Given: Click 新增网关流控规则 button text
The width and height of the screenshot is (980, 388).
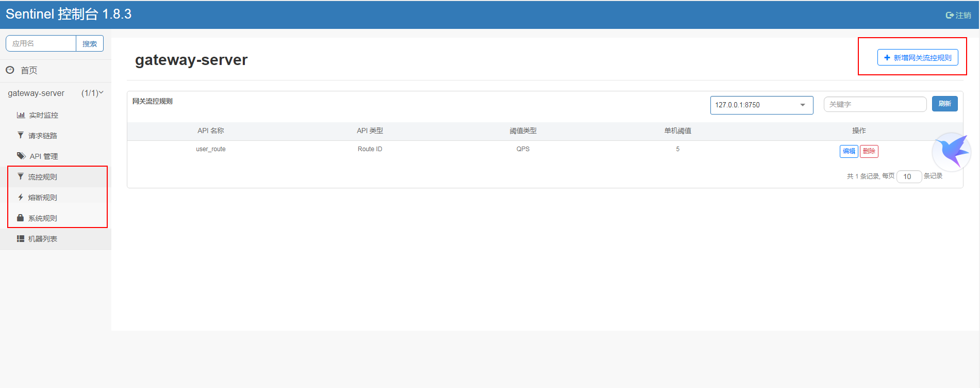Looking at the screenshot, I should click(x=923, y=58).
